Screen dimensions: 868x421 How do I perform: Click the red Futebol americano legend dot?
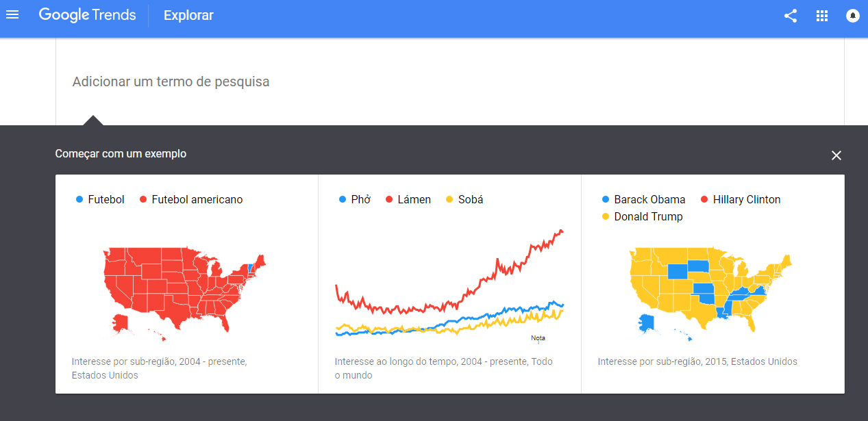coord(143,200)
